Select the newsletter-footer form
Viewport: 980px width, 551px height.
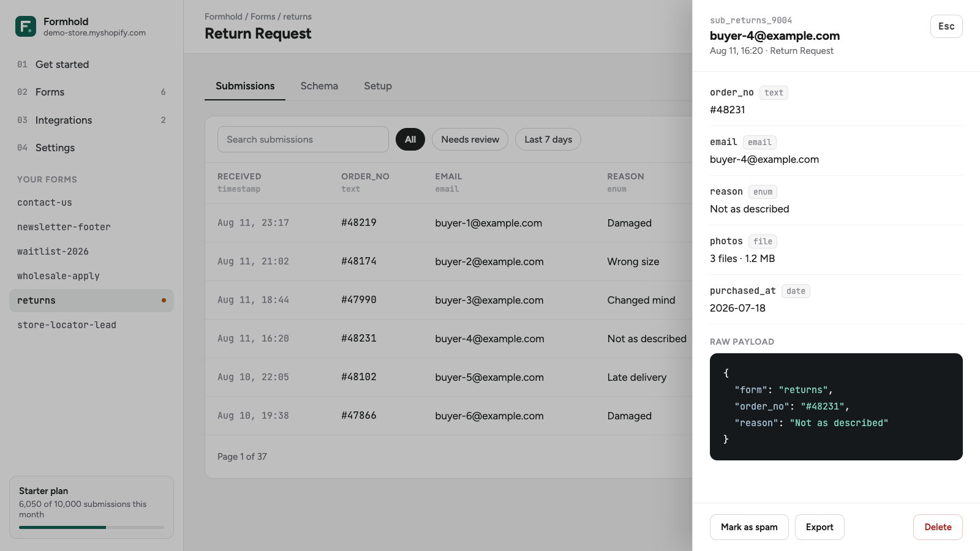click(91, 227)
